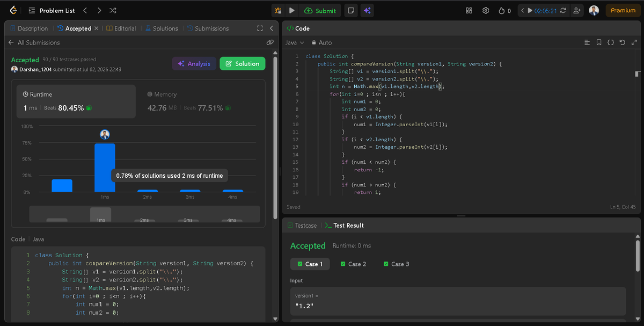Screen dimensions: 644x326
Task: Click 90 / 90 testcases passed text
Action: [69, 60]
